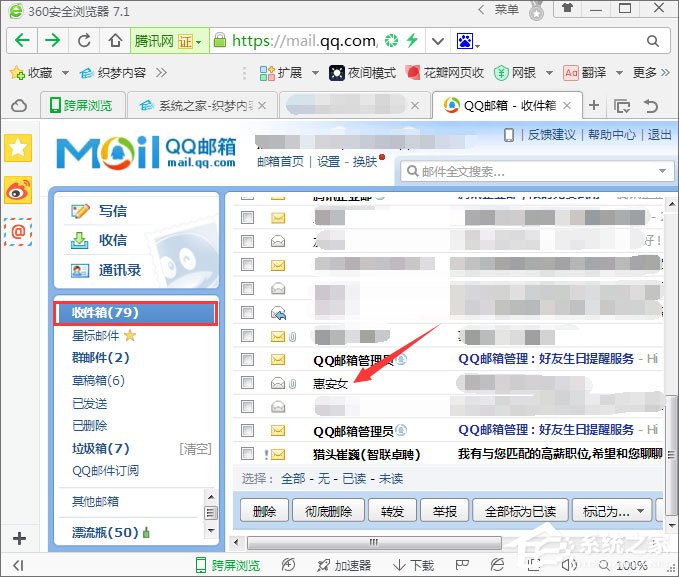Open browser home page icon
The height and width of the screenshot is (577, 679).
pos(115,41)
